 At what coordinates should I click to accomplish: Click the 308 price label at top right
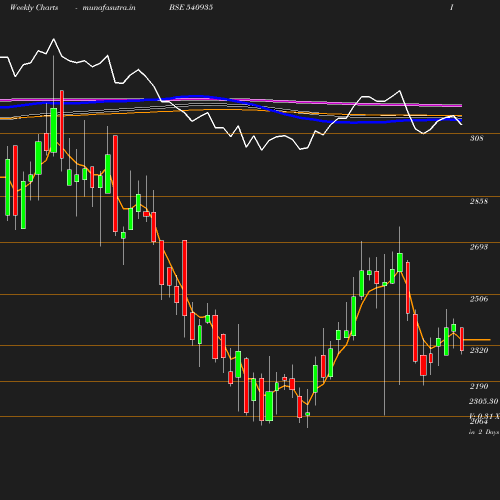(x=476, y=138)
